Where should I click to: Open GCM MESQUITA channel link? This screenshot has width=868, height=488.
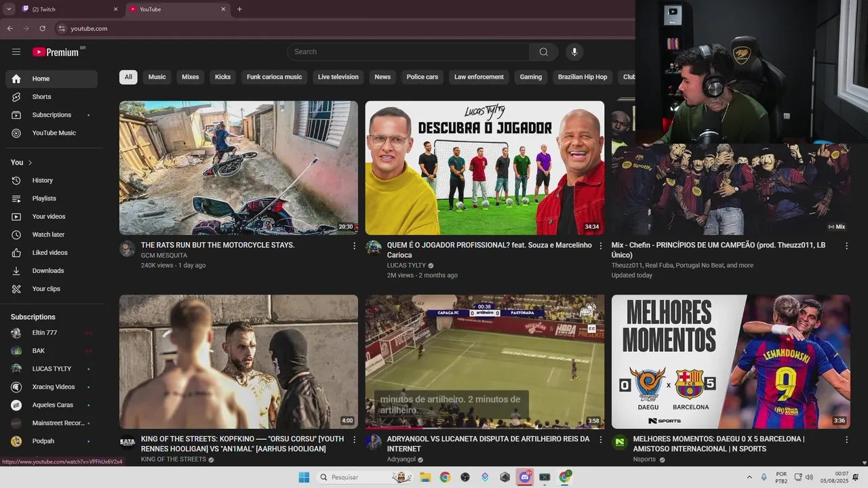[164, 256]
